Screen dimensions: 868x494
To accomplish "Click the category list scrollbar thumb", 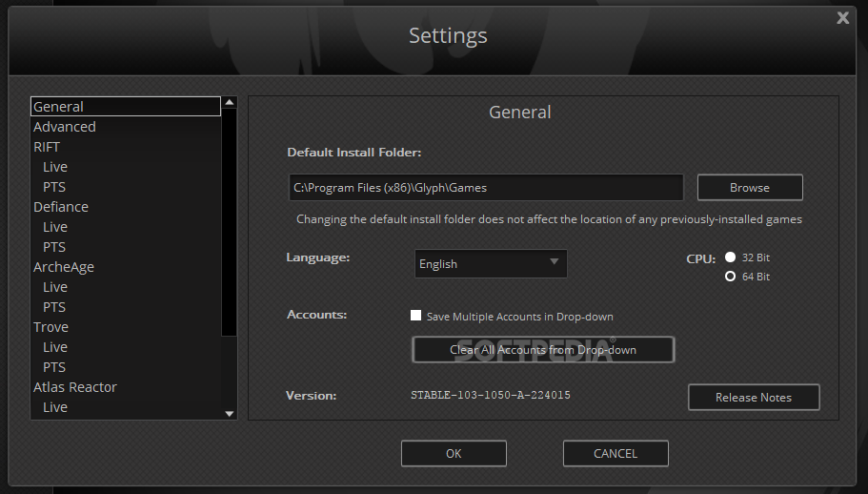I will [230, 222].
